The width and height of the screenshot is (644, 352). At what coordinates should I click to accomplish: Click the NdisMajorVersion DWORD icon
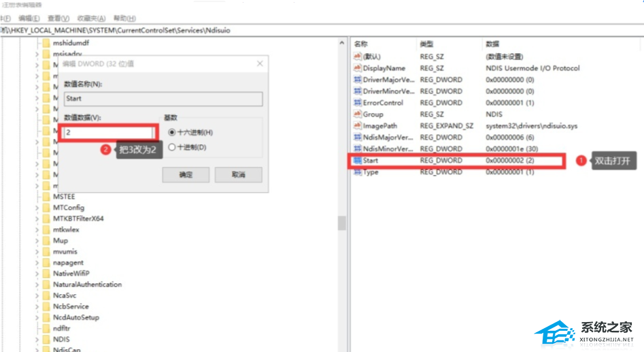[357, 137]
